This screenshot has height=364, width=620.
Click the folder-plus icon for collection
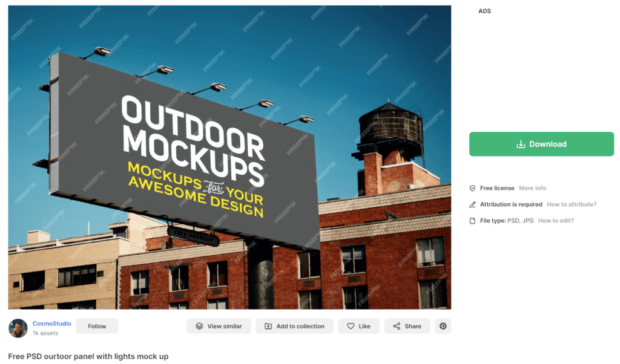tap(268, 326)
